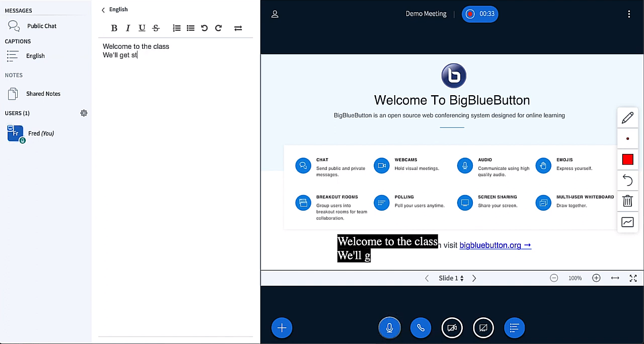Insert an ordered numbered list
Screen dimensions: 644x344
(176, 28)
